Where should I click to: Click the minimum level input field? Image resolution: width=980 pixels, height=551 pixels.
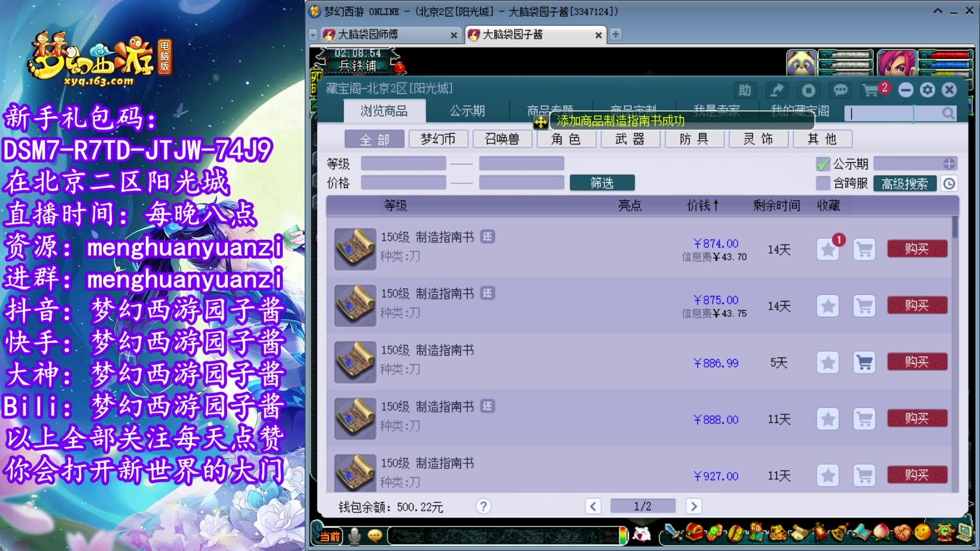[403, 164]
